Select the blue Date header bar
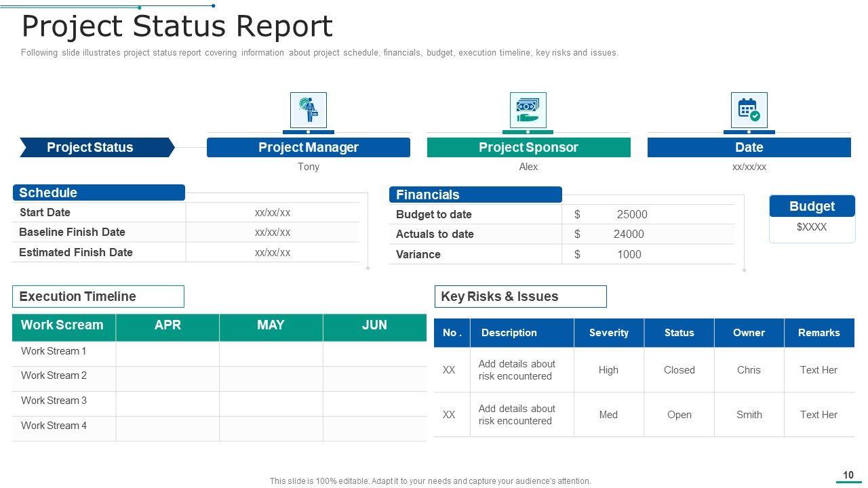This screenshot has height=488, width=868. coord(749,147)
